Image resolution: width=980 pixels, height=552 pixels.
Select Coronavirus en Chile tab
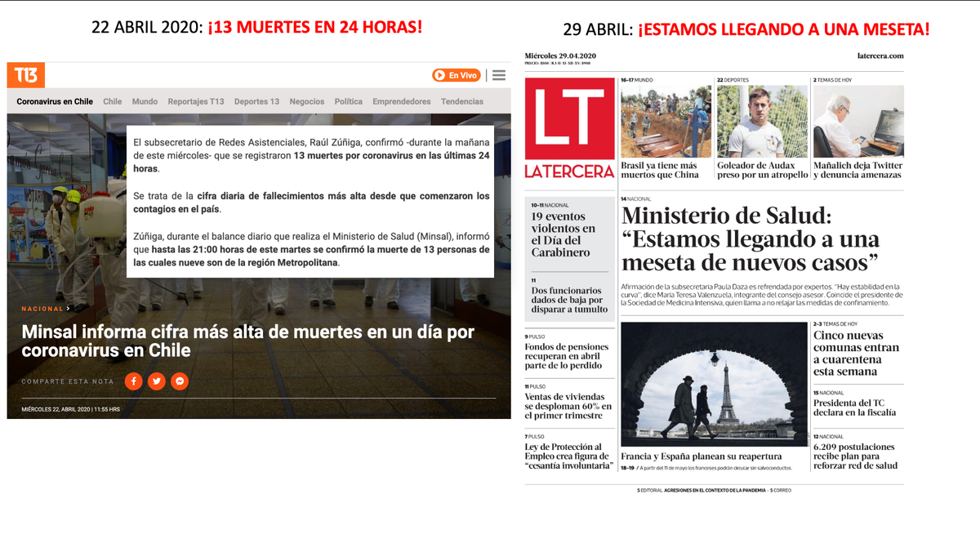point(55,102)
